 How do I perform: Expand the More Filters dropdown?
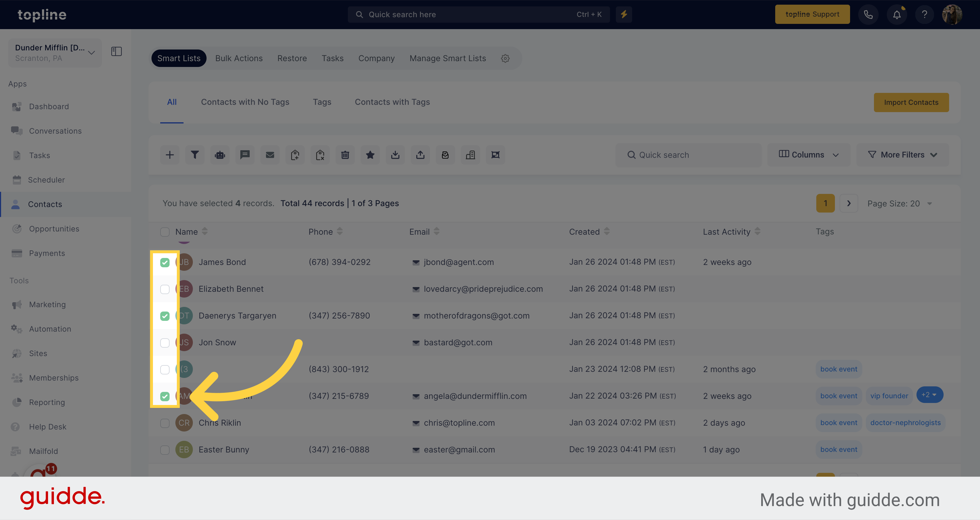click(902, 154)
